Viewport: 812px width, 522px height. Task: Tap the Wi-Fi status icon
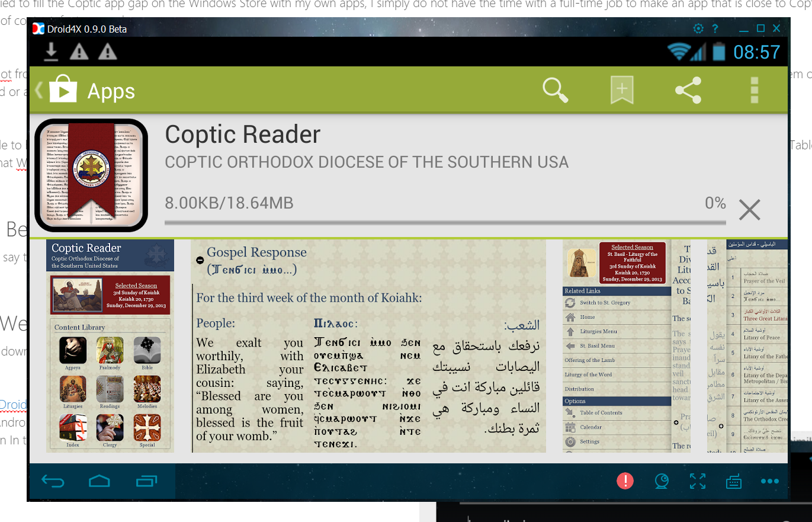click(x=678, y=52)
